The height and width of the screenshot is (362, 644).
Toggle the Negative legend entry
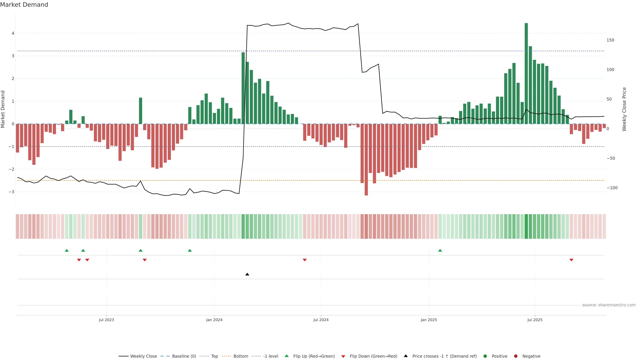(531, 356)
